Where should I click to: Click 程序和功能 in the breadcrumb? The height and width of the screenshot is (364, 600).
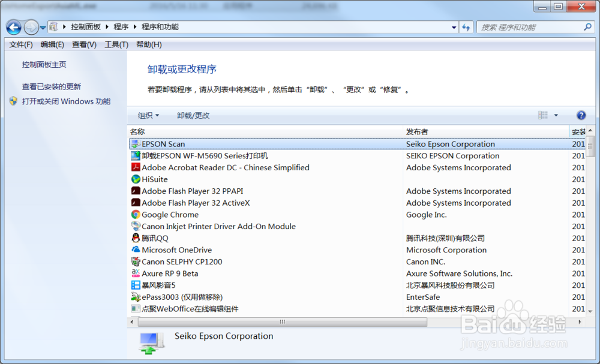pyautogui.click(x=160, y=27)
